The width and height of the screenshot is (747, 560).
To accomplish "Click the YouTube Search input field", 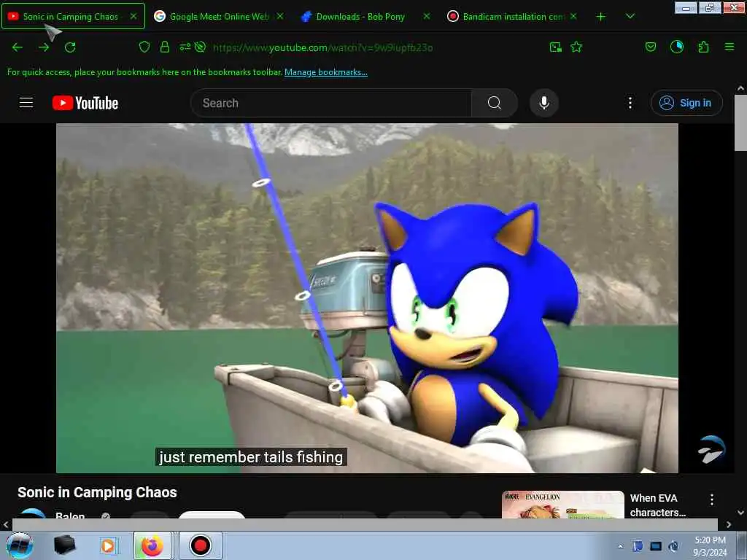I will point(331,103).
